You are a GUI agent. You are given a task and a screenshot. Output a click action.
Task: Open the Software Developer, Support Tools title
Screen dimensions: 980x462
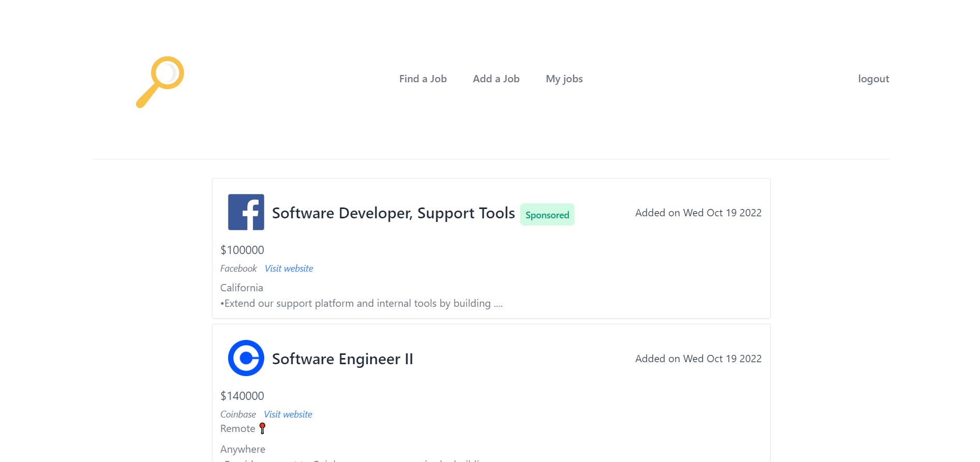coord(393,213)
